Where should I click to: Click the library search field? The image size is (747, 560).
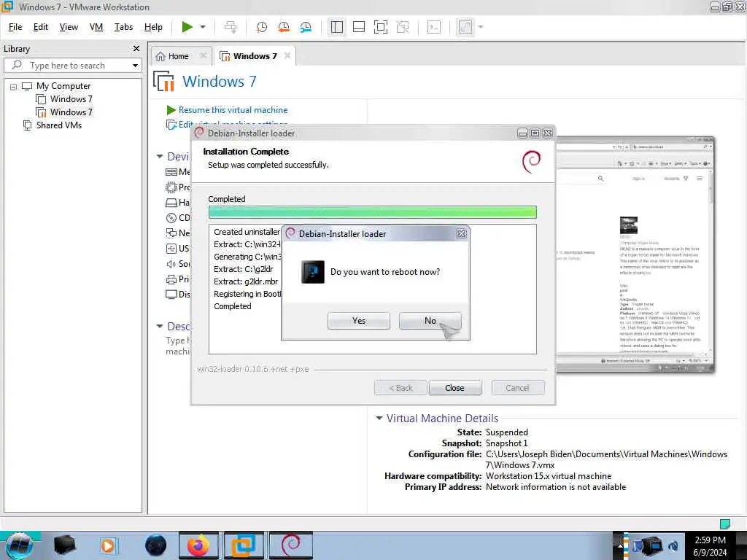click(71, 65)
